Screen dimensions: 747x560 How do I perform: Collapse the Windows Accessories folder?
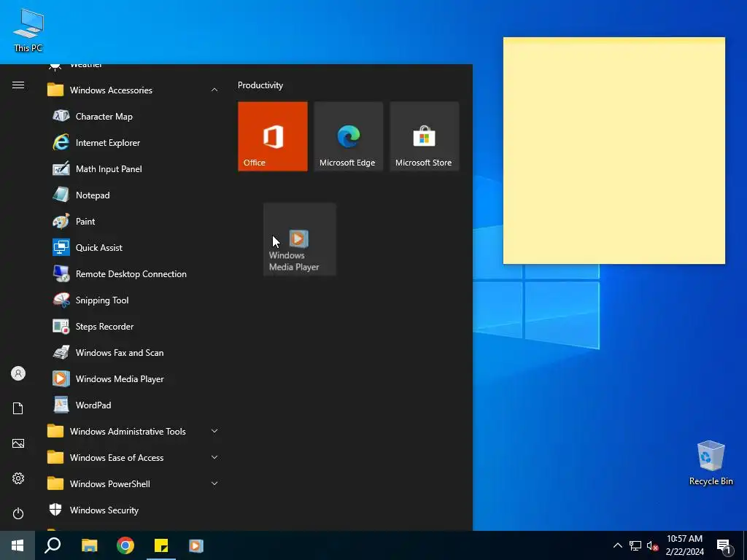coord(133,90)
